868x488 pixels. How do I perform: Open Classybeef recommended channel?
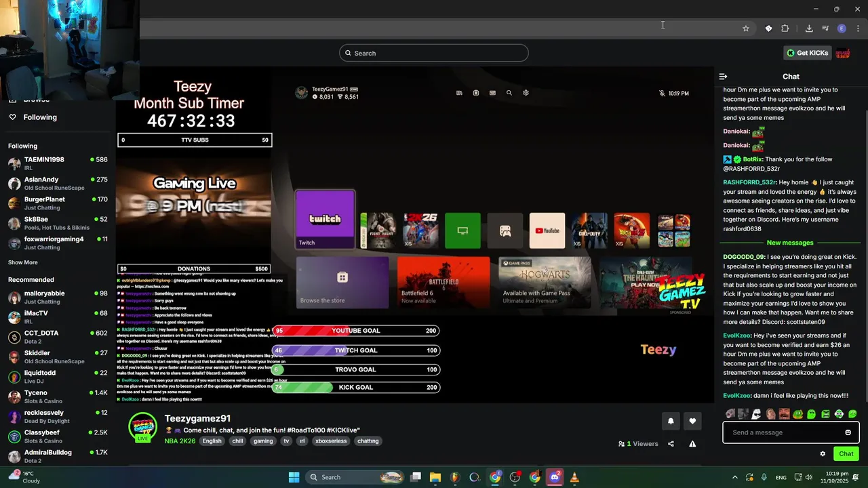(x=58, y=436)
